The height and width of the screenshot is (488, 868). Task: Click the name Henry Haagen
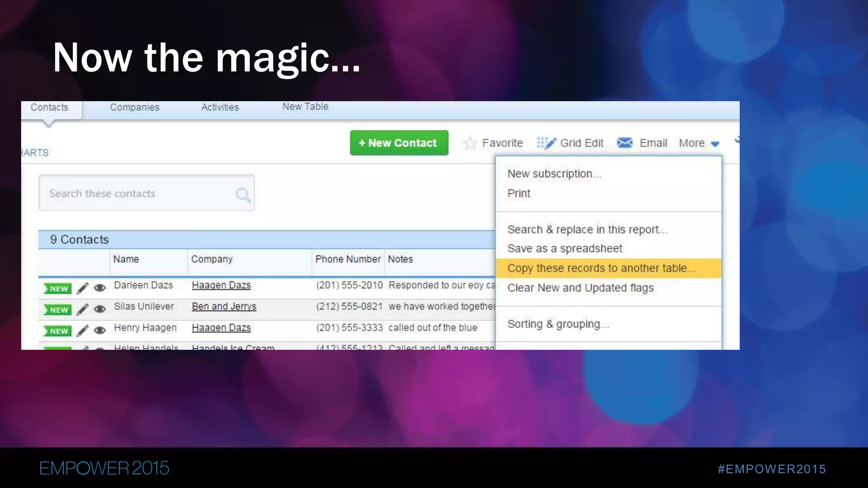click(x=145, y=328)
